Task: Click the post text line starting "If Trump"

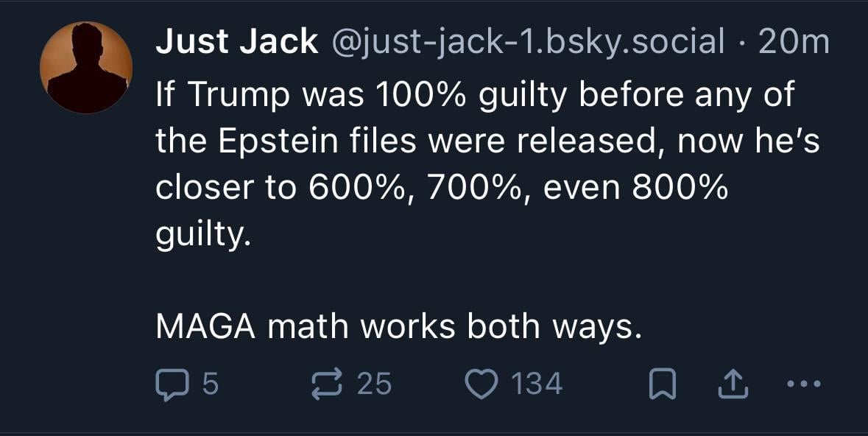Action: pyautogui.click(x=474, y=95)
